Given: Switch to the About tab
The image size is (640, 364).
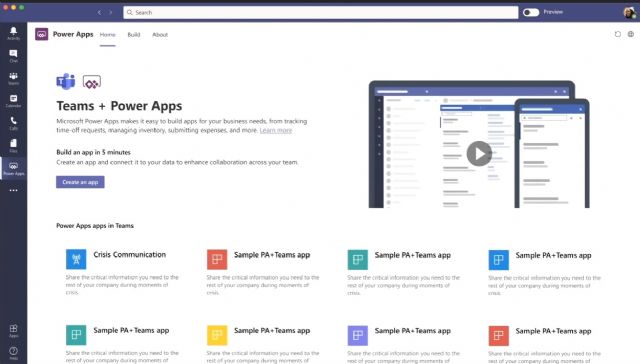Looking at the screenshot, I should tap(160, 35).
